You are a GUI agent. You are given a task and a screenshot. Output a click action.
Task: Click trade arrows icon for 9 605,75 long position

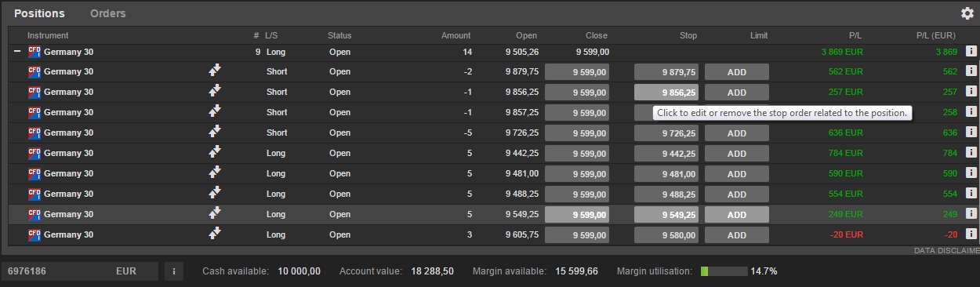(x=215, y=234)
